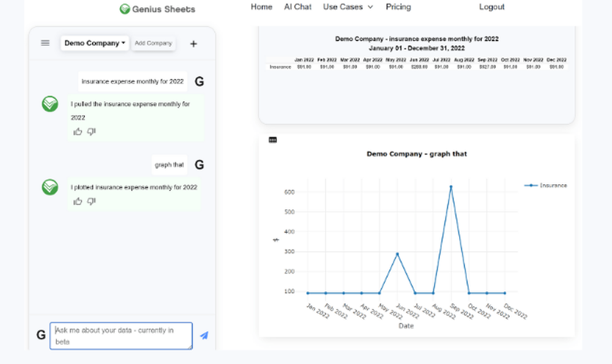This screenshot has height=364, width=612.
Task: Thumbs up the pulled insurance expense reply
Action: tap(78, 132)
